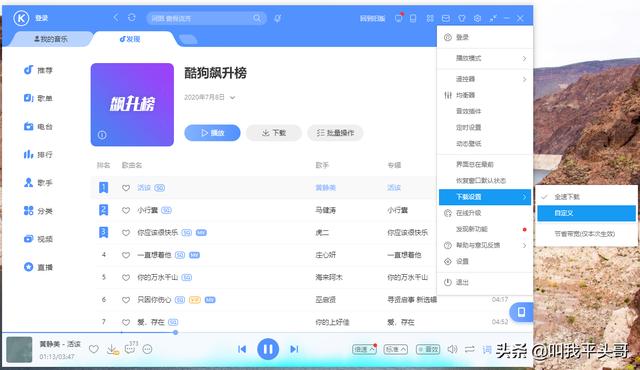Open chart date dropdown 2020年7月8日

tap(209, 97)
